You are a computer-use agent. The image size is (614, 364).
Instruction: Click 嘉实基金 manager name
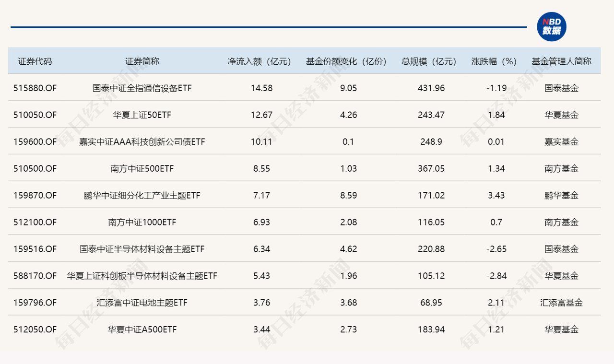(x=561, y=142)
